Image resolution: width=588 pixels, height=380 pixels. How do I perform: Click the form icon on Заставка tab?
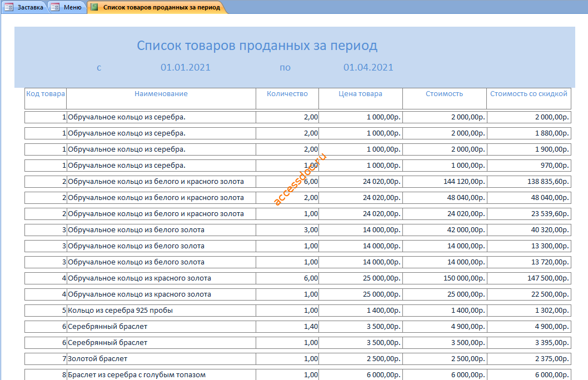click(9, 7)
